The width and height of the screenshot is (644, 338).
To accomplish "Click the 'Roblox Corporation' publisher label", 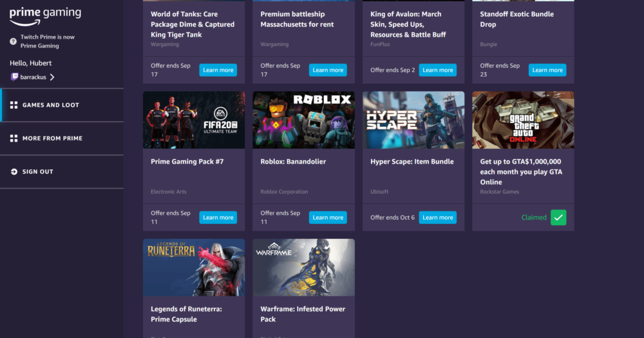I will [x=284, y=192].
